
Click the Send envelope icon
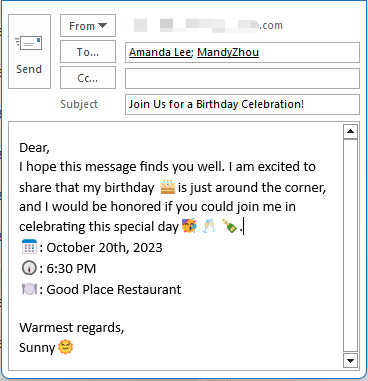point(29,44)
